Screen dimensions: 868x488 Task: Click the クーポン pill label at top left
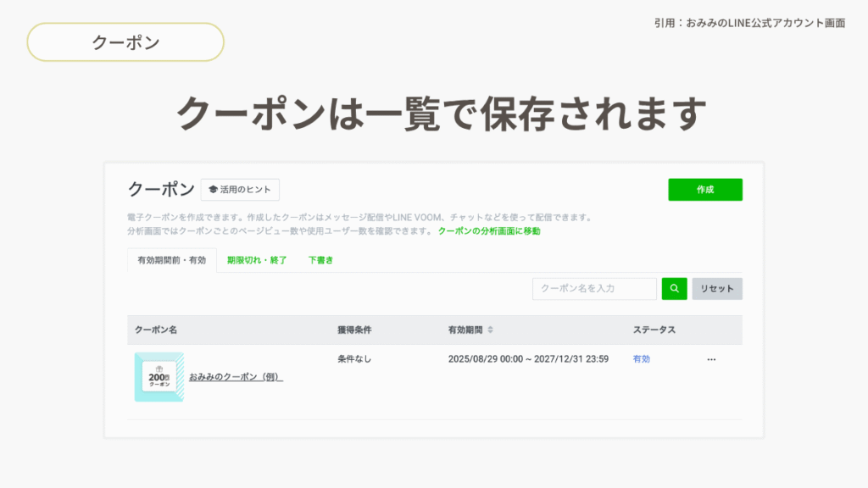pos(125,42)
